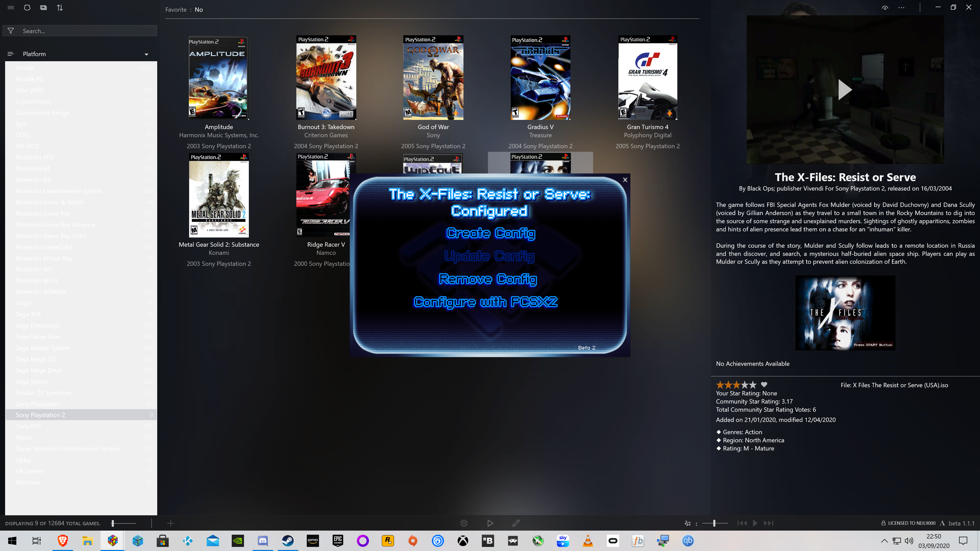This screenshot has height=551, width=980.
Task: Toggle the eye view icon at top right
Action: pos(885,8)
